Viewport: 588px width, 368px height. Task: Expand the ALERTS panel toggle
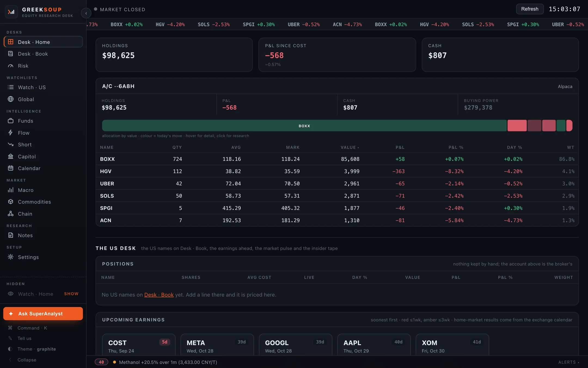coord(569,362)
